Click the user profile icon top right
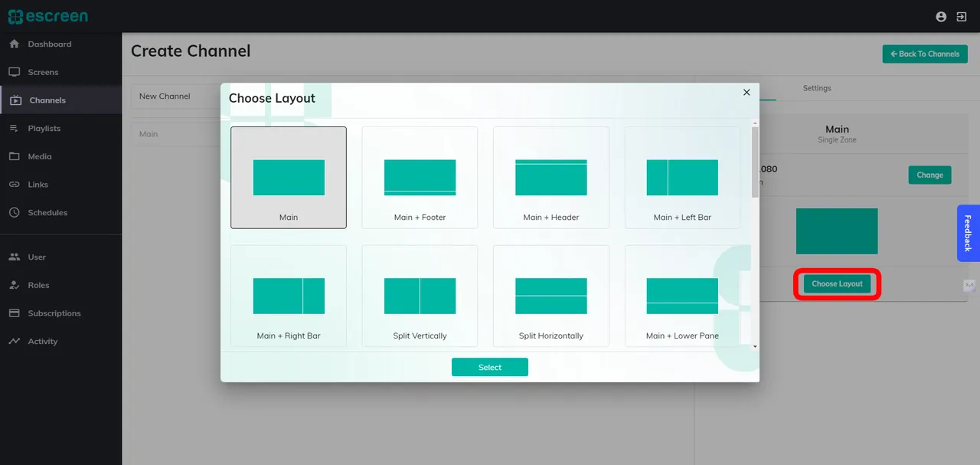Image resolution: width=980 pixels, height=465 pixels. (x=941, y=16)
